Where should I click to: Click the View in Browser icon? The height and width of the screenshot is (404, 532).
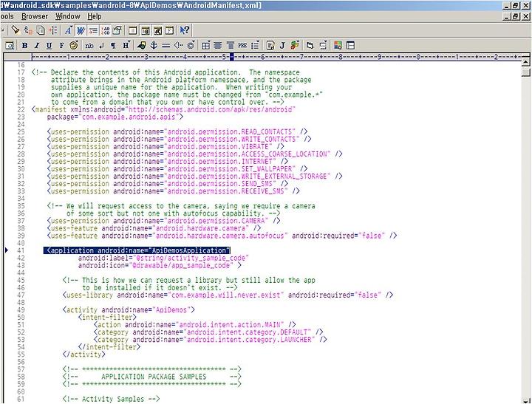10,46
